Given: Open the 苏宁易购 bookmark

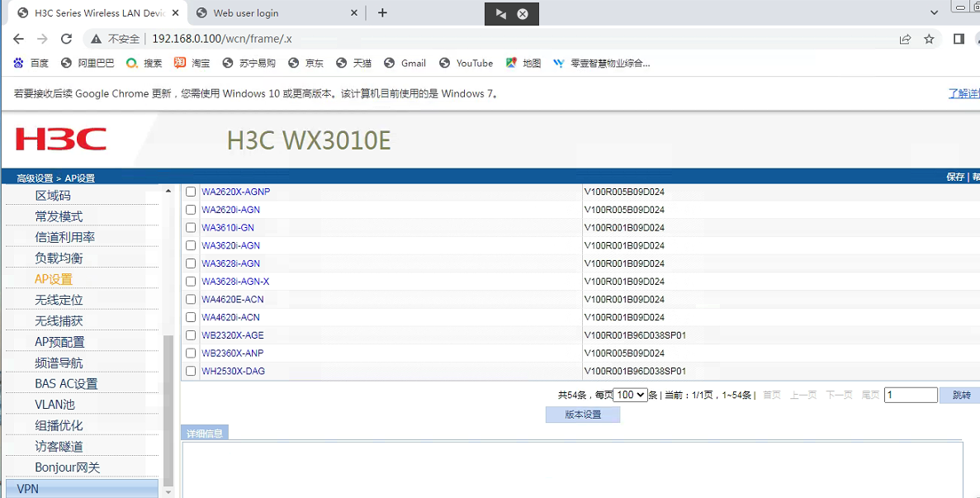Looking at the screenshot, I should tap(249, 63).
